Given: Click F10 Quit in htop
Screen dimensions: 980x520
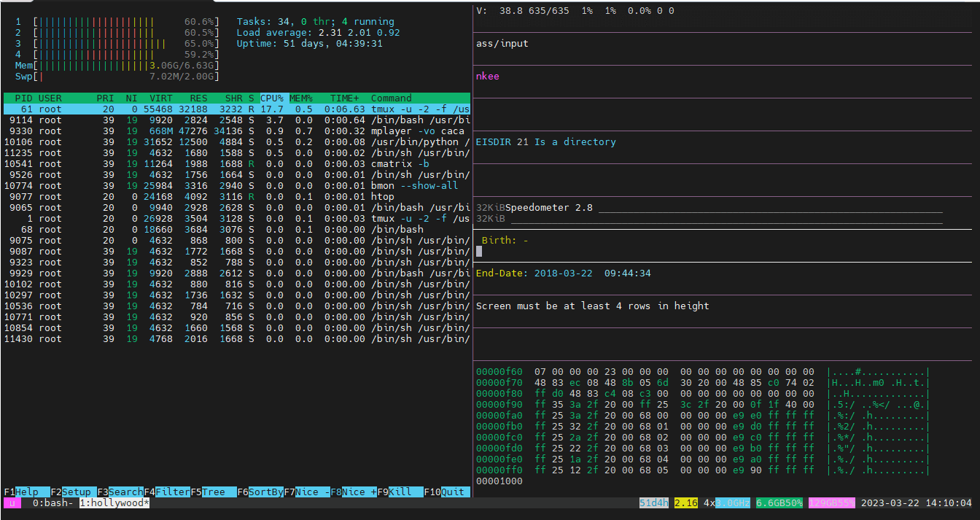Looking at the screenshot, I should (x=452, y=492).
